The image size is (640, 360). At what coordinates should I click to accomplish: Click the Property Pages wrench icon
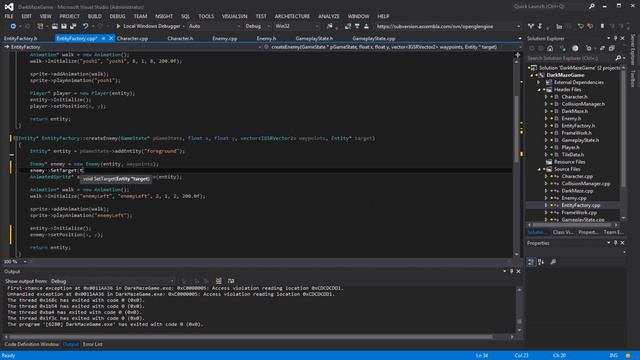pyautogui.click(x=553, y=262)
